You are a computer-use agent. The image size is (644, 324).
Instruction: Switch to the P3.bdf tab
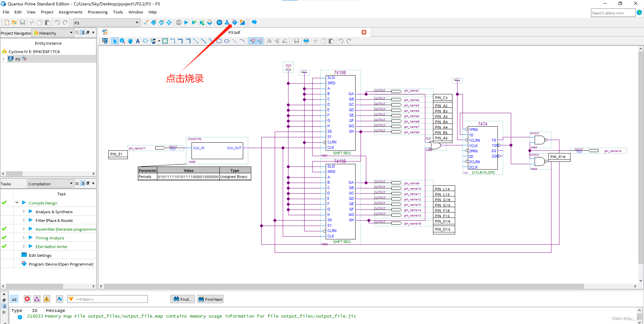pos(235,32)
